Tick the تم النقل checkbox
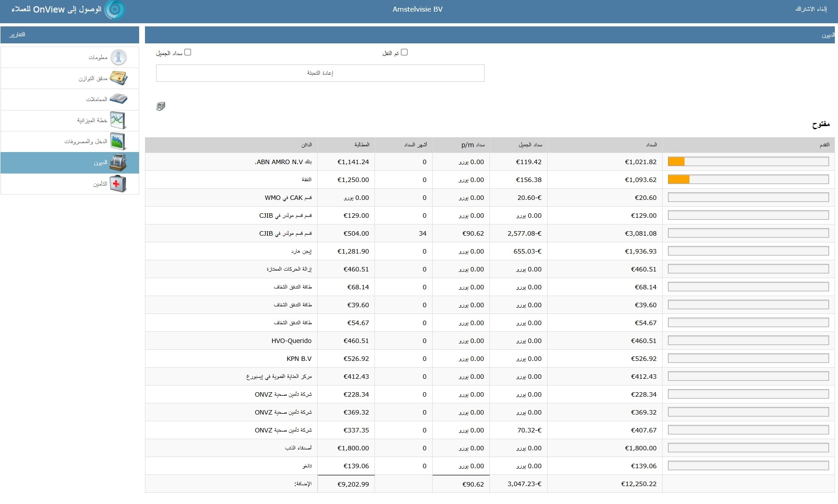838x504 pixels. 404,52
